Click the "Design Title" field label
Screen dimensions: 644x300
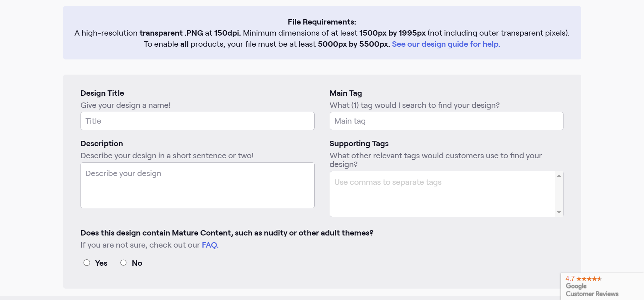point(102,93)
